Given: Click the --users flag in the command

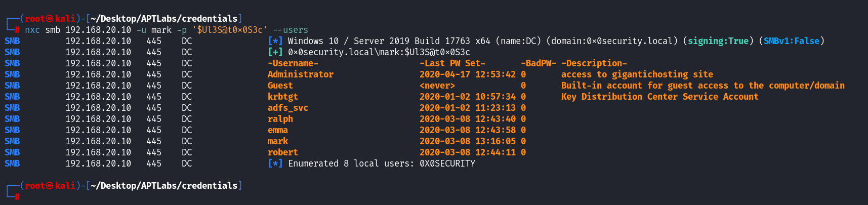Looking at the screenshot, I should [x=291, y=30].
